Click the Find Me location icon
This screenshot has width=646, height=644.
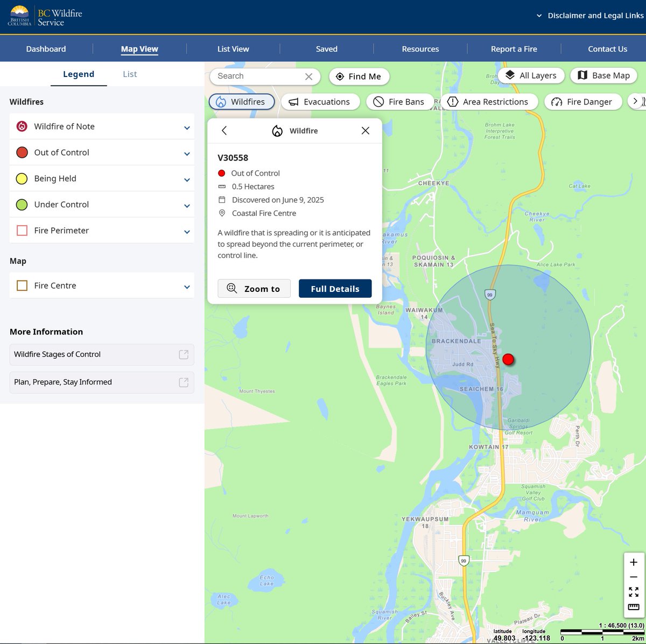[340, 76]
